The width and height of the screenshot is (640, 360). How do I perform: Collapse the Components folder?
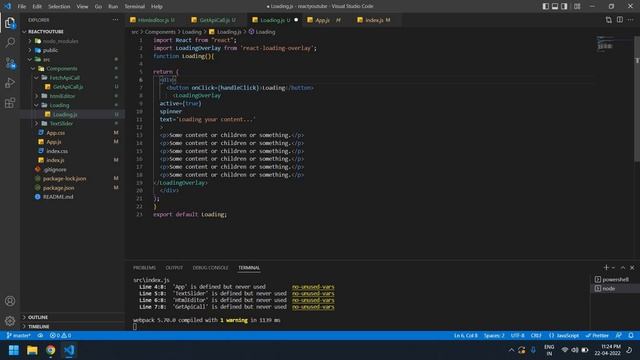tap(61, 69)
